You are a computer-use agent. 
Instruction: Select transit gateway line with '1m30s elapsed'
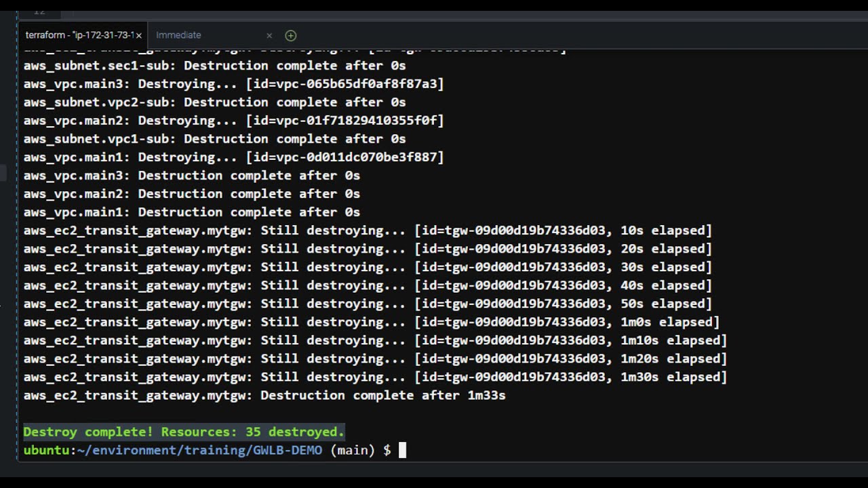pyautogui.click(x=376, y=377)
